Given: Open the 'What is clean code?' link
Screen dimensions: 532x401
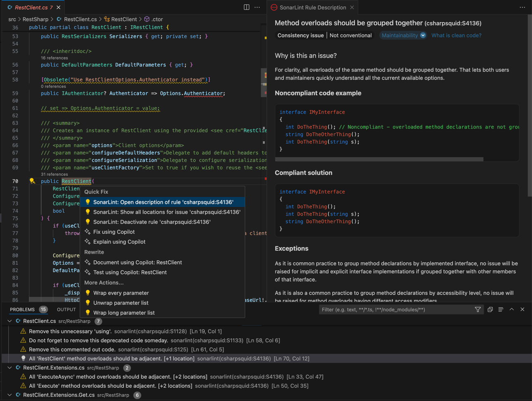Looking at the screenshot, I should click(x=456, y=35).
